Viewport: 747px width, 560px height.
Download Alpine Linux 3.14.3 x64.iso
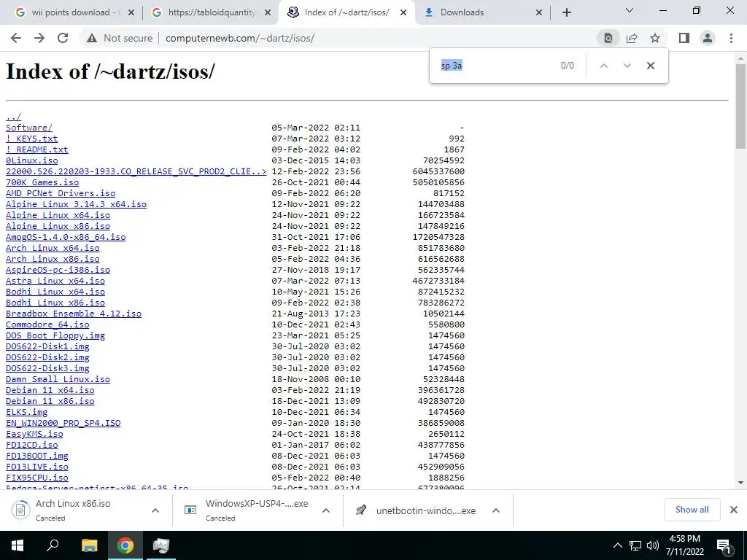coord(76,204)
